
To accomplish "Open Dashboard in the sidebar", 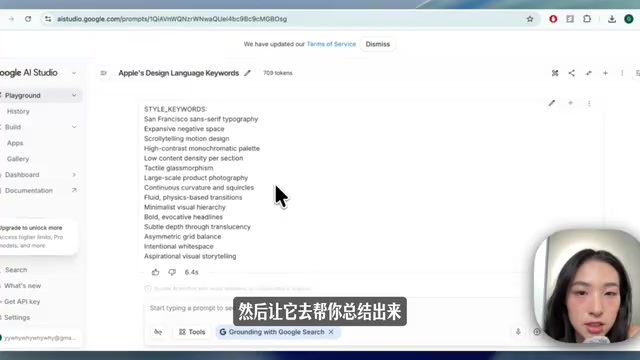I will click(22, 175).
